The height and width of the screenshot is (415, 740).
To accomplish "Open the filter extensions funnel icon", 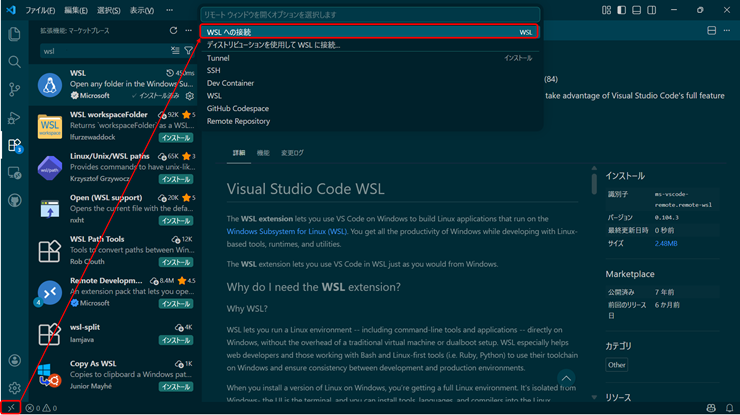I will 188,51.
